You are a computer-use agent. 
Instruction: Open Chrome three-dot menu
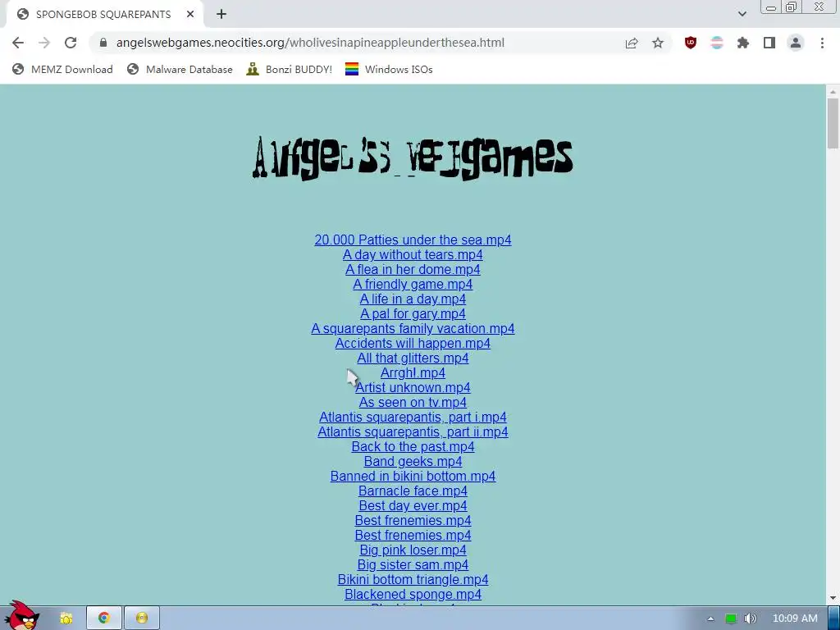click(822, 43)
